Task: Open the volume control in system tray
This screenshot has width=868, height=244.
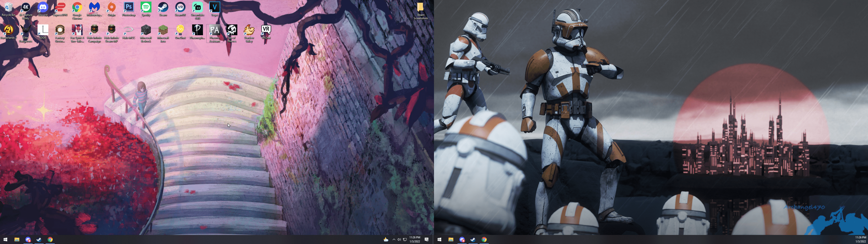Action: coord(399,240)
